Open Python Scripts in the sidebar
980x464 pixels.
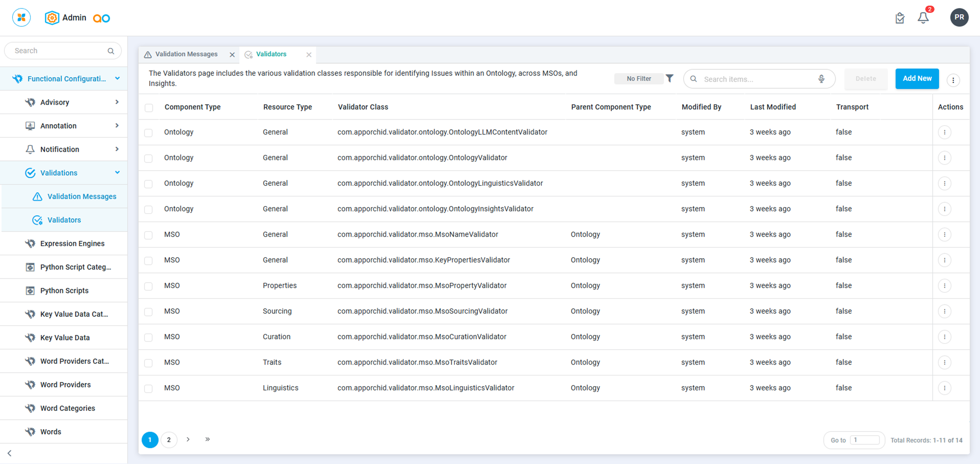point(64,290)
